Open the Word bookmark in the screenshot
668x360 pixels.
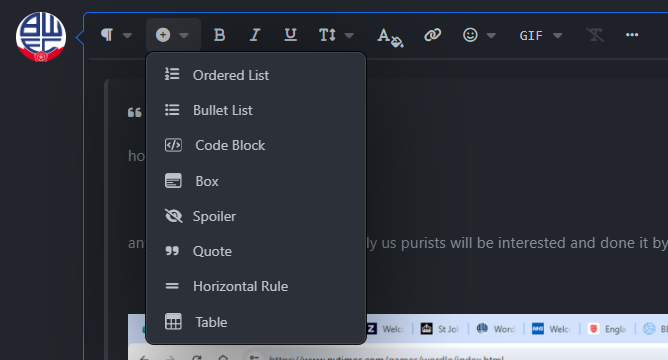pos(495,329)
